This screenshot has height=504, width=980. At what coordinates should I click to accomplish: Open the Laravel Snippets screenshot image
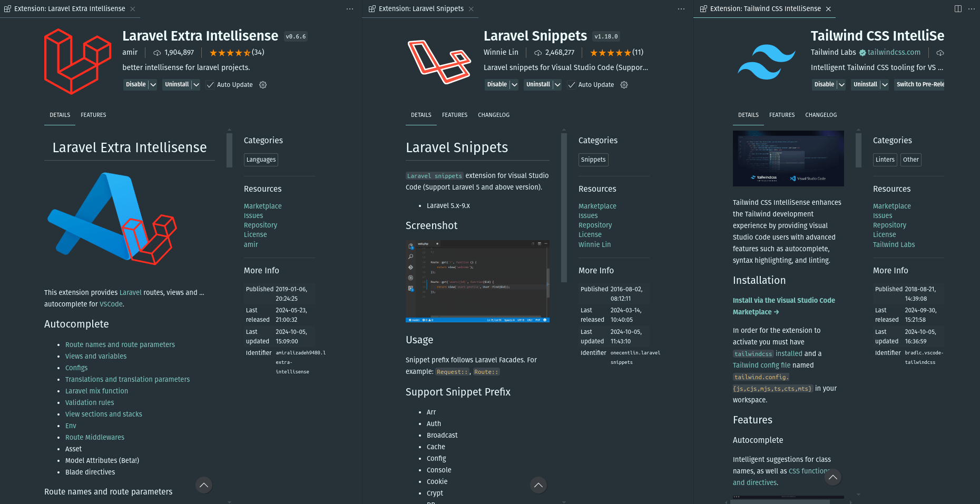pos(477,281)
